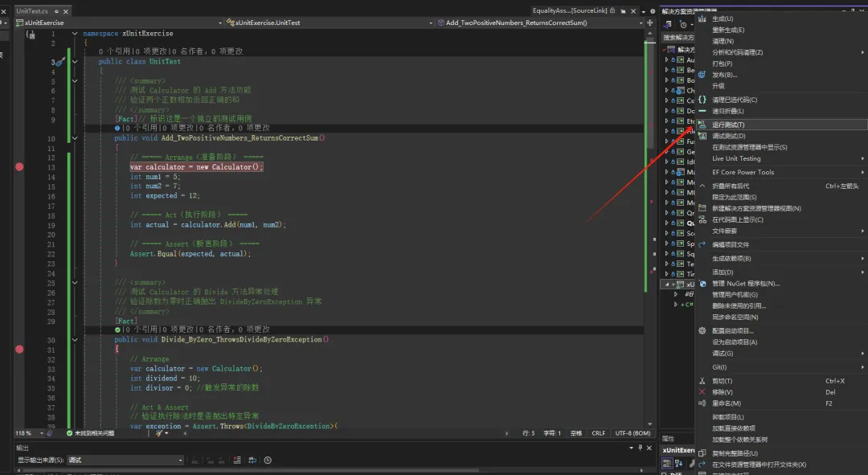Click the 调试测试(D) debug test icon
Viewport: 868px width, 475px height.
point(702,136)
